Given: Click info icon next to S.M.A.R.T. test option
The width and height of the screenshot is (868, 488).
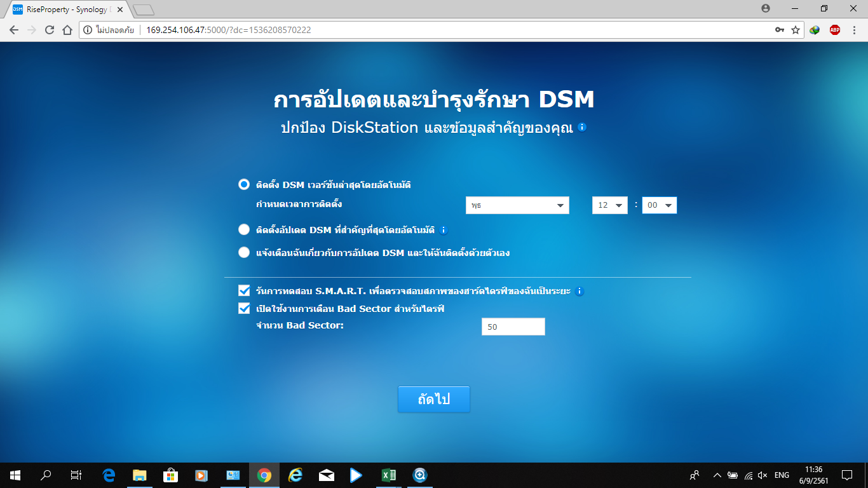Looking at the screenshot, I should 579,292.
